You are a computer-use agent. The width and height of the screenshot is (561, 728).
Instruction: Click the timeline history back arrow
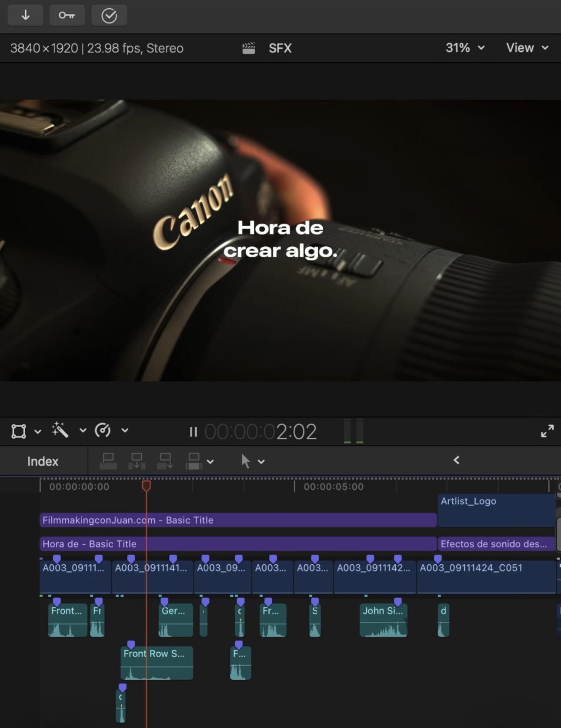(x=456, y=460)
